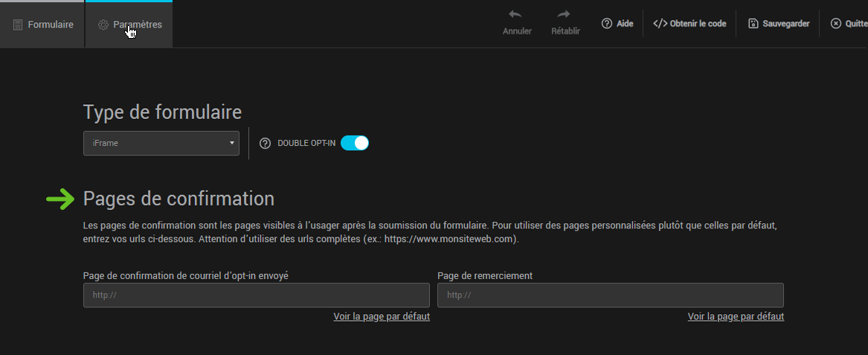This screenshot has width=868, height=355.
Task: Click the Type de formulaire heading
Action: (x=162, y=112)
